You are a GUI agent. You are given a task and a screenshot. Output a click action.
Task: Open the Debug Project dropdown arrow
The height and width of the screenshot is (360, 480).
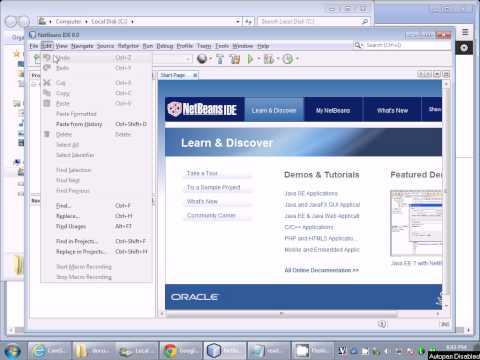point(277,59)
